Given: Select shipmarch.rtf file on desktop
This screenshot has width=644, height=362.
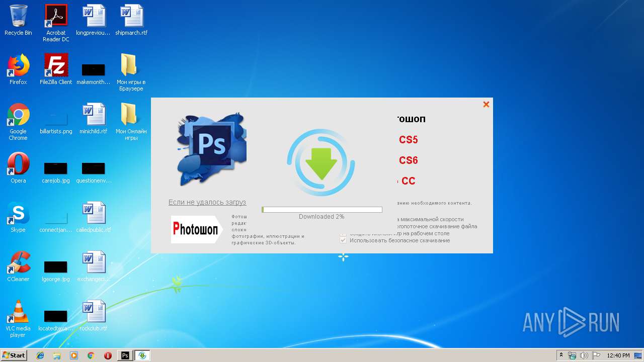Looking at the screenshot, I should point(131,20).
